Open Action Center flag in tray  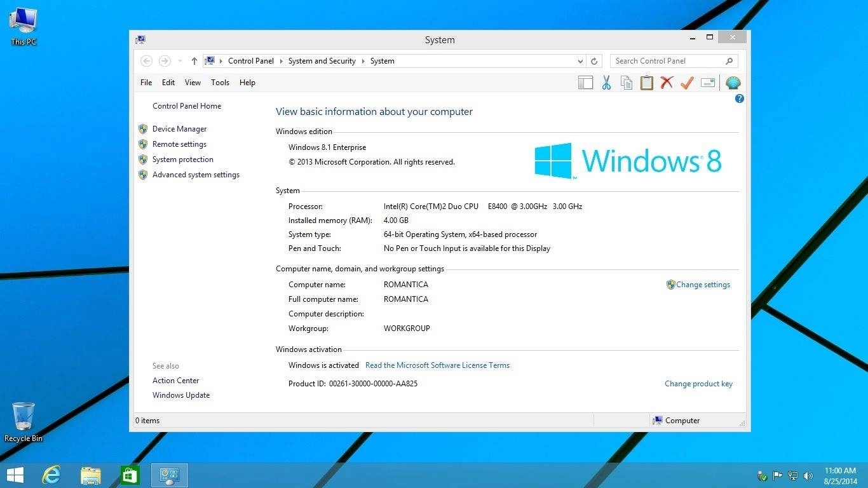(x=778, y=475)
